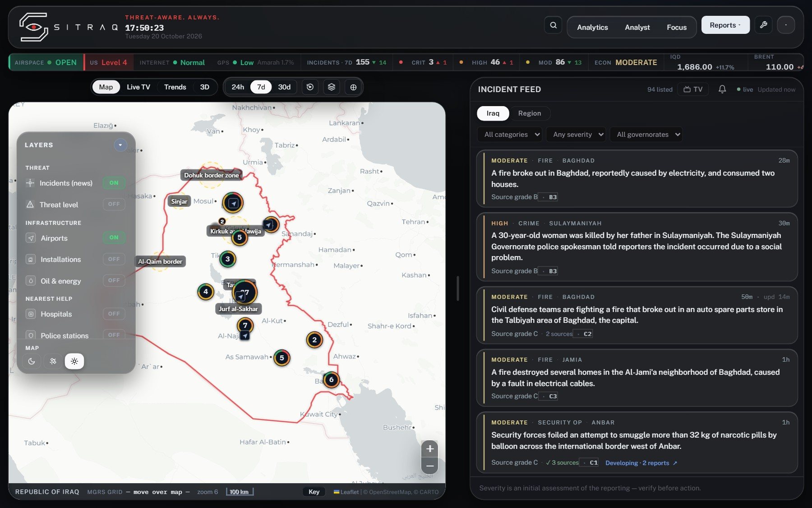Open Developing 2 reports link
The width and height of the screenshot is (812, 508).
(641, 463)
